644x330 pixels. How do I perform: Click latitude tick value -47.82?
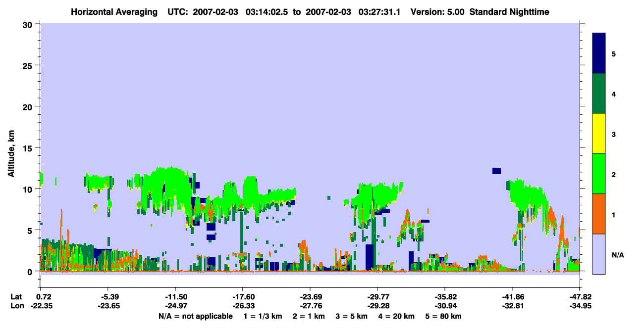(x=580, y=297)
